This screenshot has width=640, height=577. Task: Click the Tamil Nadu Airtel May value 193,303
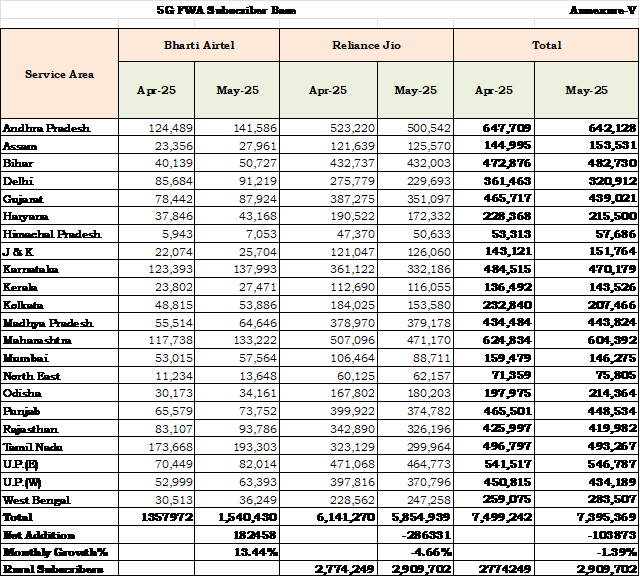coord(255,447)
